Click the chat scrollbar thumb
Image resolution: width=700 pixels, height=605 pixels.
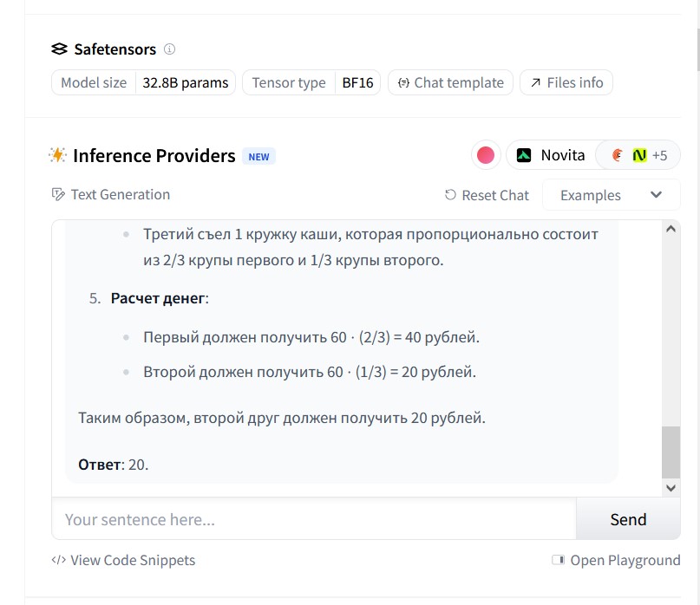pos(671,452)
